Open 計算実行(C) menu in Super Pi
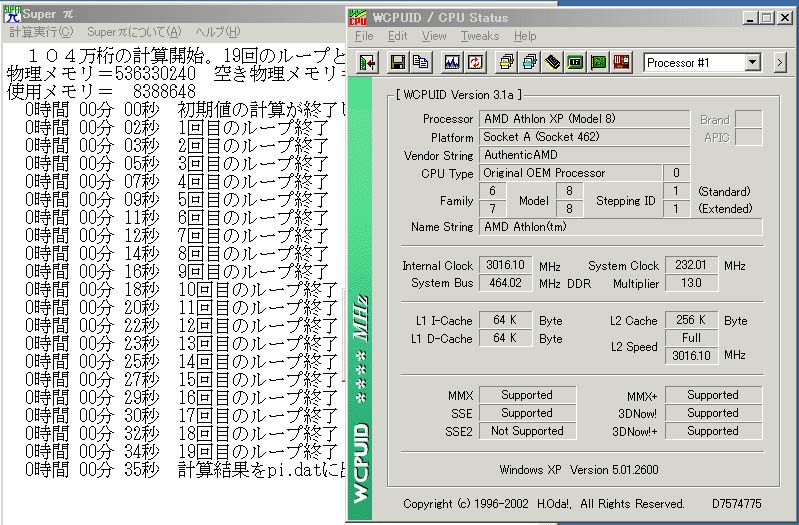This screenshot has width=799, height=525. tap(41, 32)
